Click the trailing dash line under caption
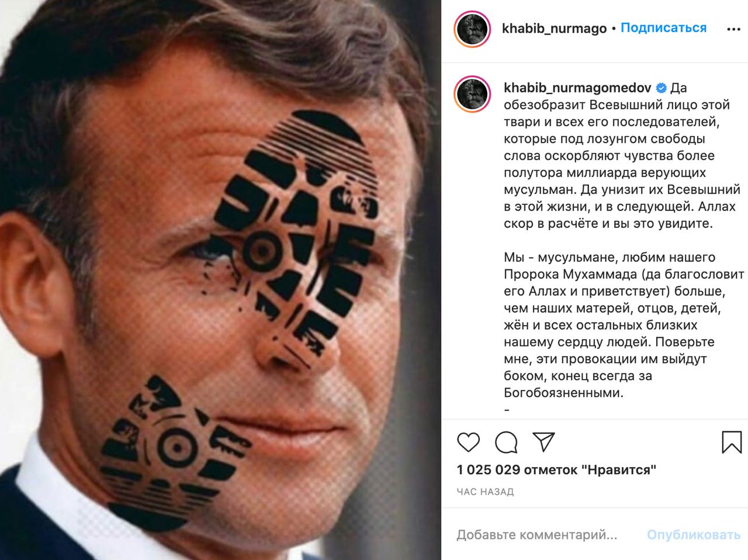 pos(507,410)
